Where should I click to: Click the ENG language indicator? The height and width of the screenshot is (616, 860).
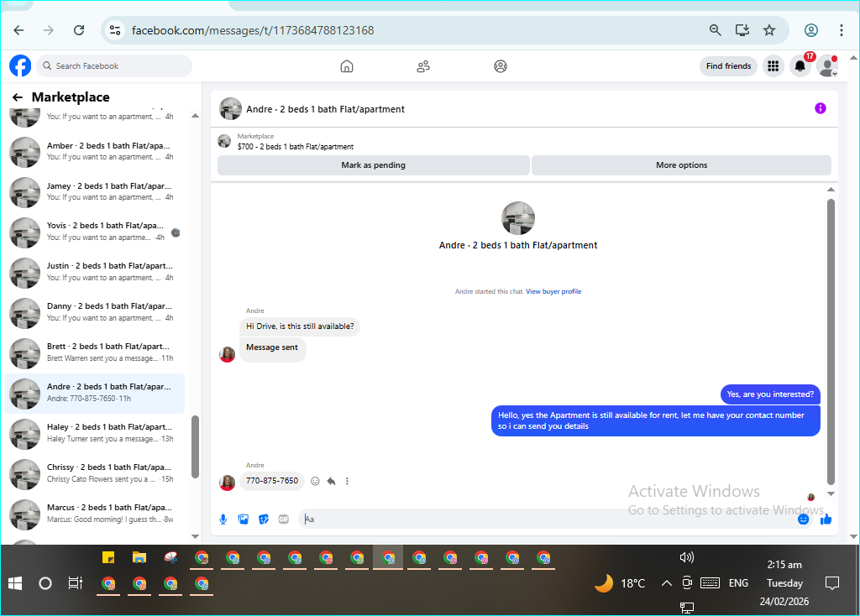point(738,583)
